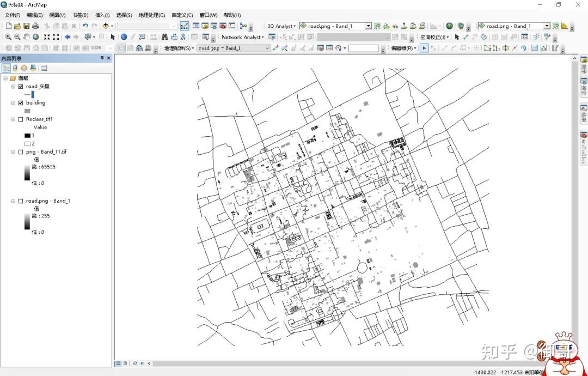Enable the Reclass_tif1 layer
The width and height of the screenshot is (588, 376).
click(x=21, y=119)
